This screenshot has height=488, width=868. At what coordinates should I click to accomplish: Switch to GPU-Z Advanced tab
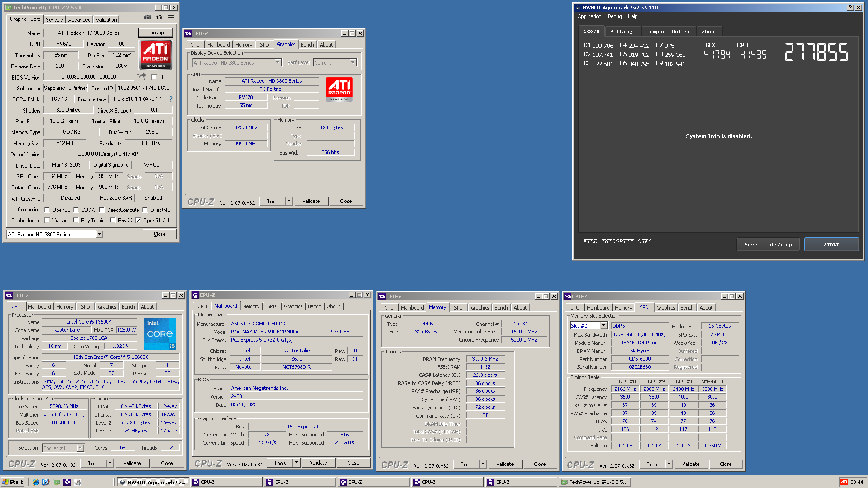[x=80, y=19]
